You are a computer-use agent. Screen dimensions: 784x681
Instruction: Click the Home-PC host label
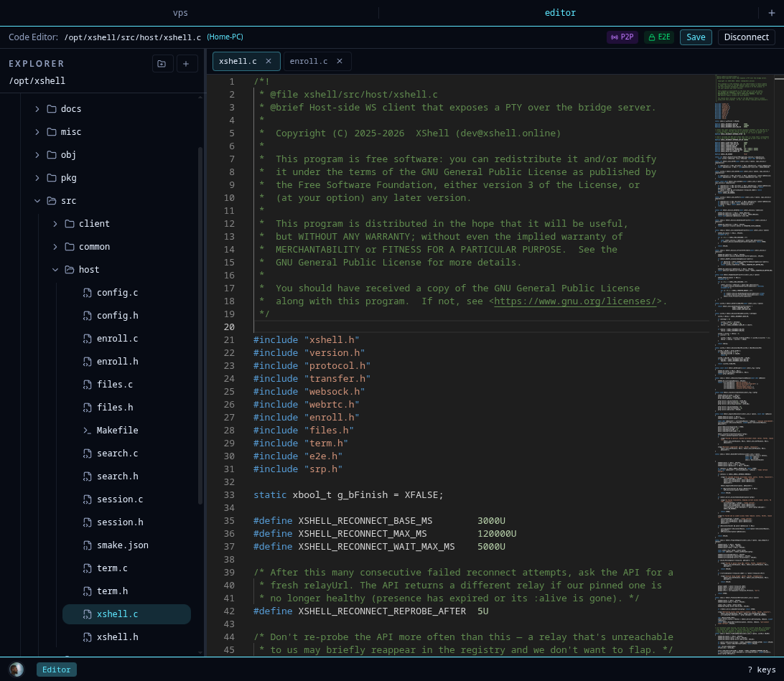click(x=225, y=37)
